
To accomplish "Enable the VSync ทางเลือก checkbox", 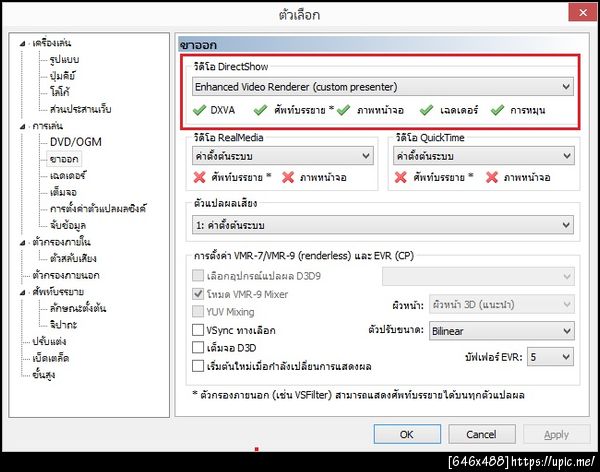I will click(x=198, y=330).
